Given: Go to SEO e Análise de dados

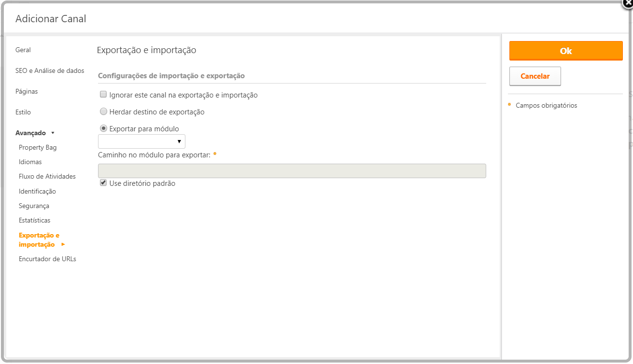Looking at the screenshot, I should pyautogui.click(x=50, y=70).
